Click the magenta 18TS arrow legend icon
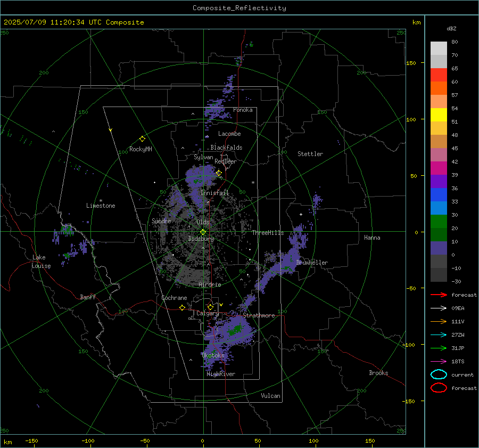This screenshot has width=479, height=448. coord(439,362)
